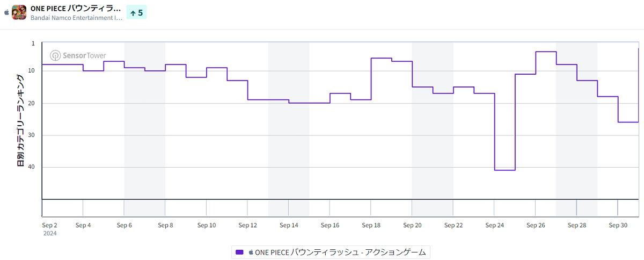This screenshot has height=260, width=644.
Task: Select the Sep 30 axis label
Action: point(618,225)
